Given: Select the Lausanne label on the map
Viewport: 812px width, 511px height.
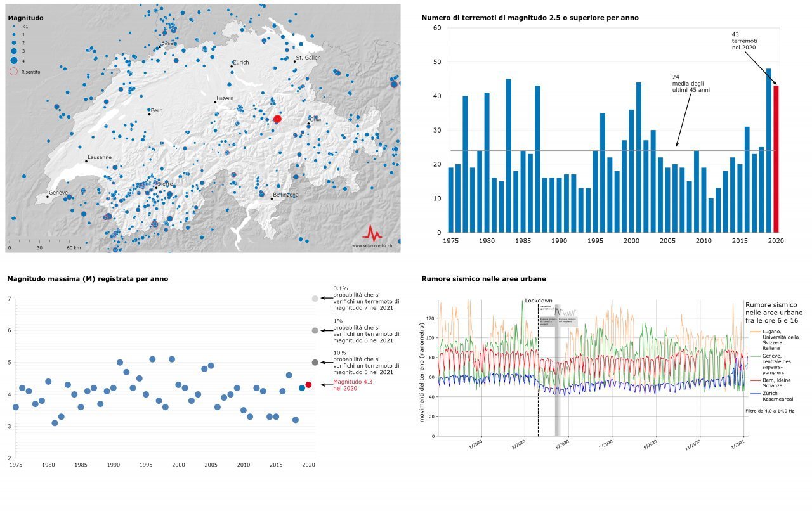Looking at the screenshot, I should point(100,157).
